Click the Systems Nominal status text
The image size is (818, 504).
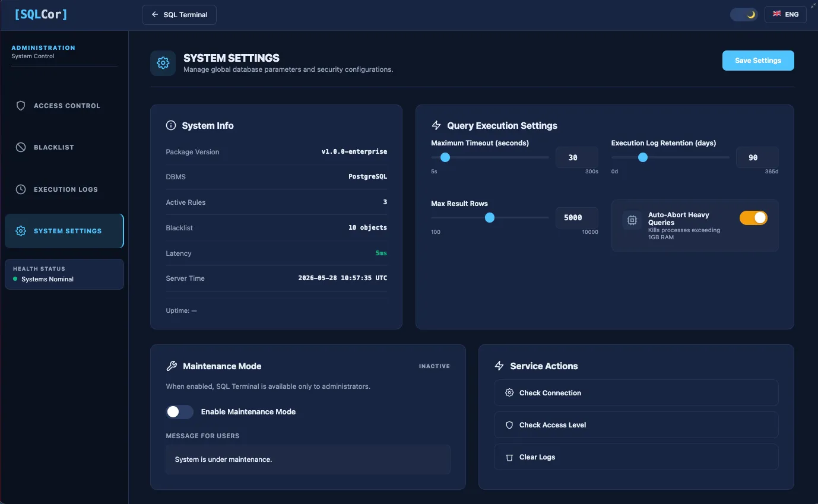tap(47, 279)
